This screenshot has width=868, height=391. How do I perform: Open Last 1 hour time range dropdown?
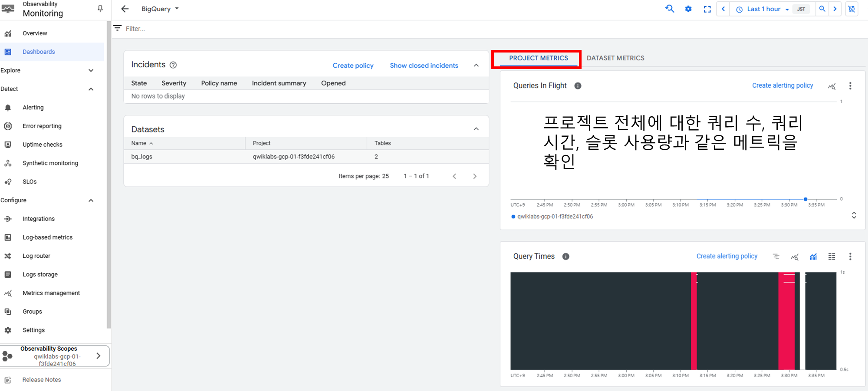pos(763,9)
